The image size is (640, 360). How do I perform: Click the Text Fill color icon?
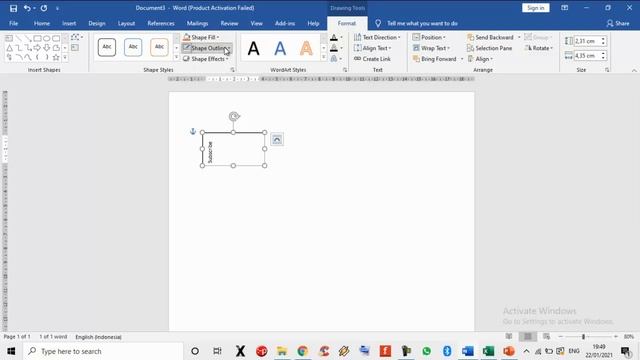[x=334, y=38]
